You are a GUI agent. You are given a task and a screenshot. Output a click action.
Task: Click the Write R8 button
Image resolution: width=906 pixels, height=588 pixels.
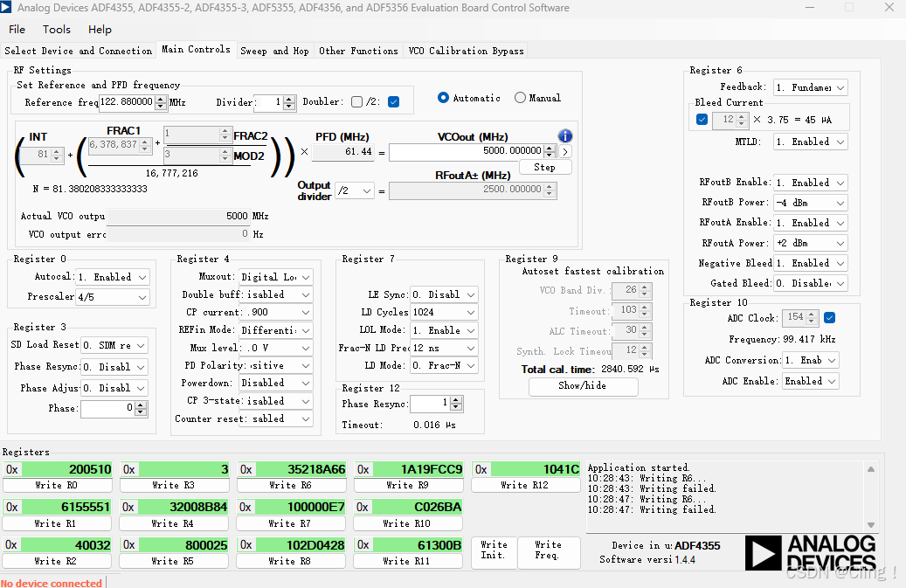(x=290, y=561)
